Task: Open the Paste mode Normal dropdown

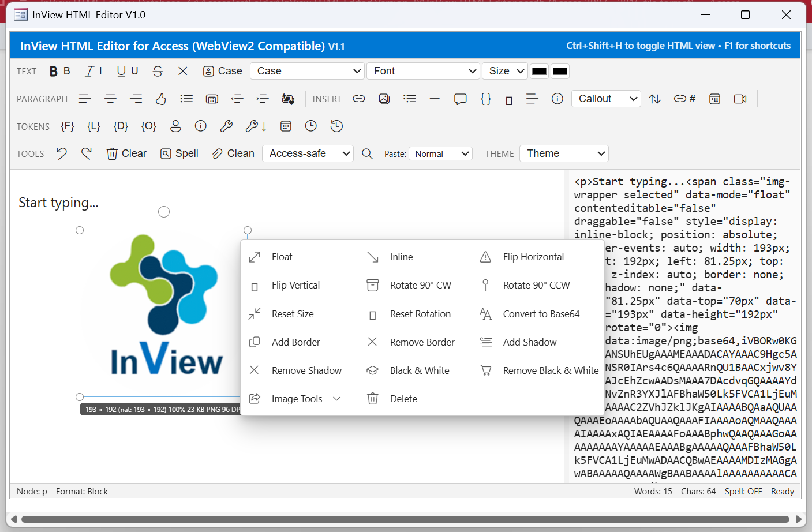Action: tap(441, 153)
